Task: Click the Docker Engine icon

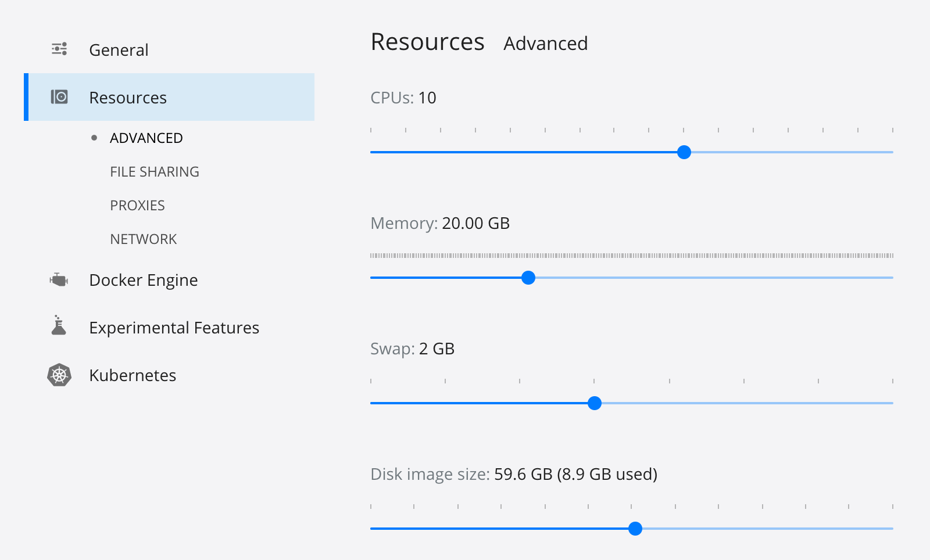Action: coord(59,280)
